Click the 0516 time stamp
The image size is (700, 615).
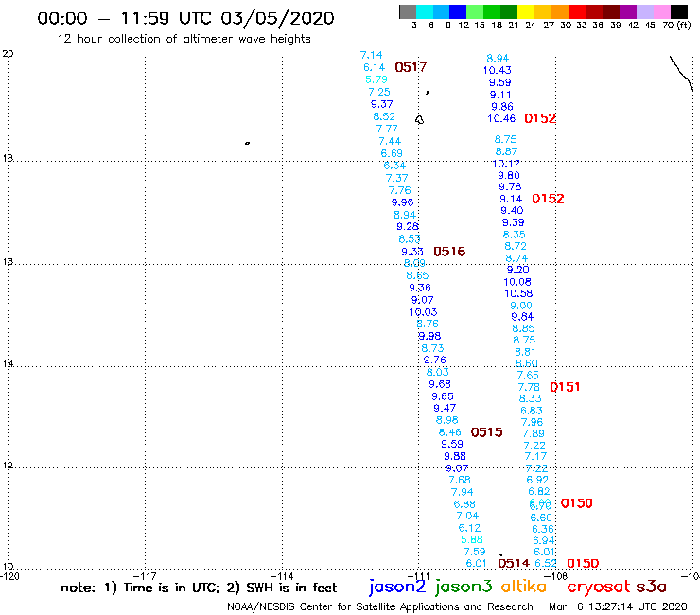[449, 252]
